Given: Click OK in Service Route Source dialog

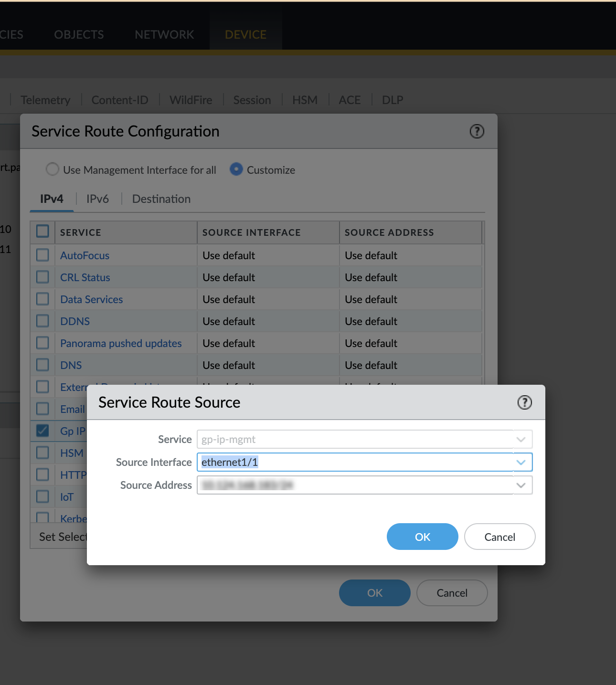Looking at the screenshot, I should coord(422,537).
